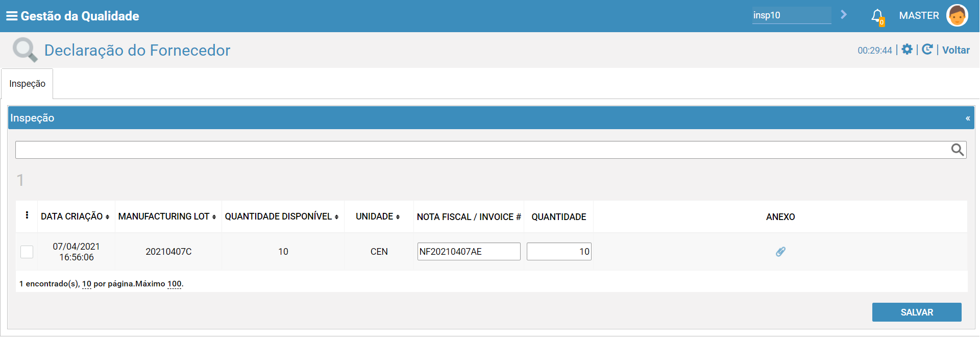Click the MASTER user name
This screenshot has height=340, width=980.
pos(919,15)
